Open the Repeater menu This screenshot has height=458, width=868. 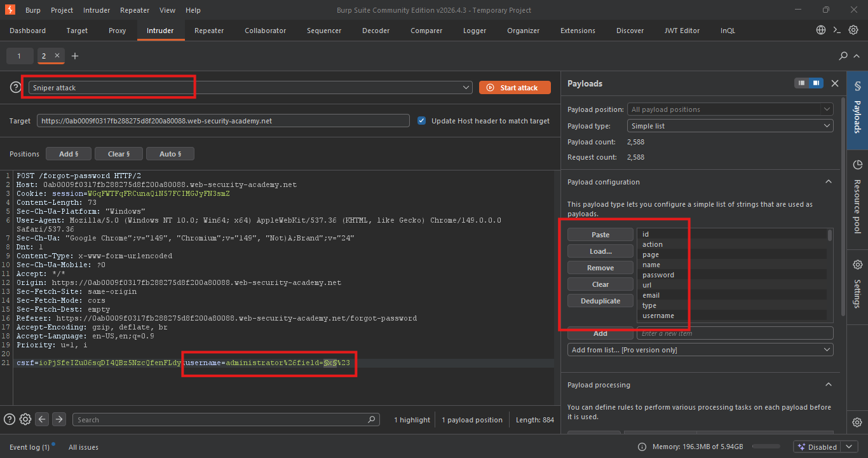tap(135, 10)
